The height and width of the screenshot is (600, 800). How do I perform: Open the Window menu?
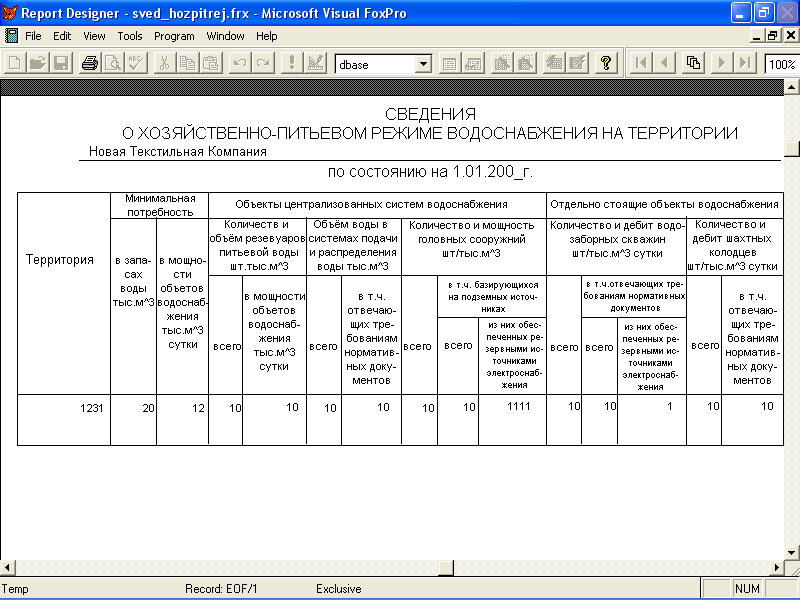(x=225, y=36)
